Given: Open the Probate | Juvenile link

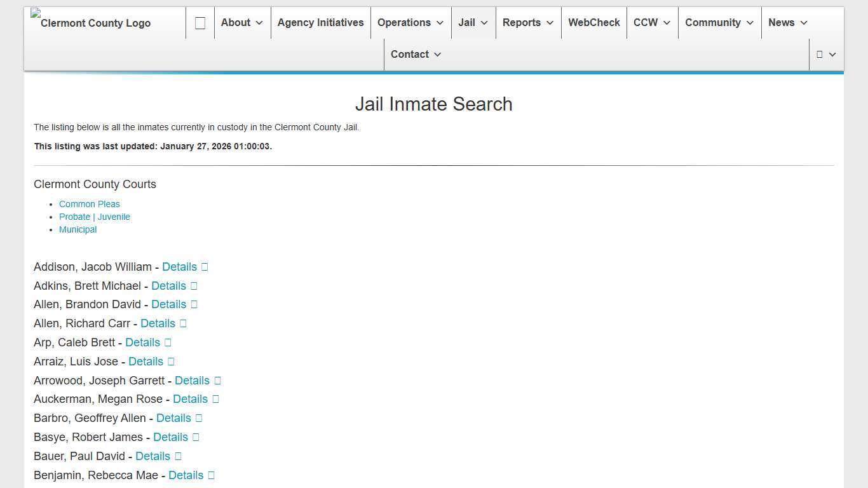Looking at the screenshot, I should (94, 217).
